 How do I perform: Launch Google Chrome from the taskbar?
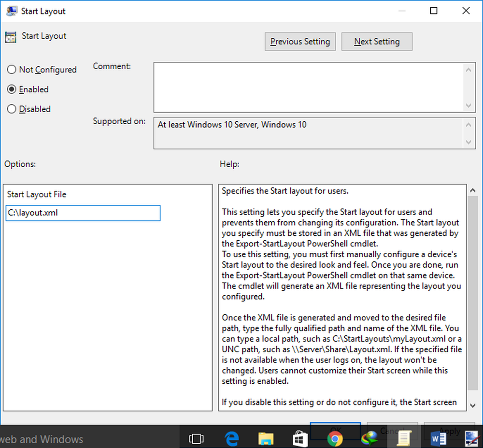[x=335, y=438]
